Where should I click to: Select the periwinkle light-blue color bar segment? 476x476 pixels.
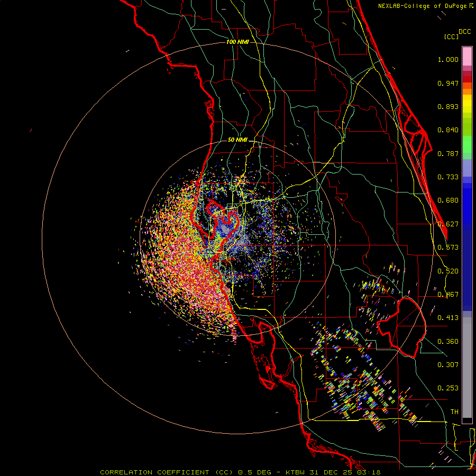tap(467, 168)
